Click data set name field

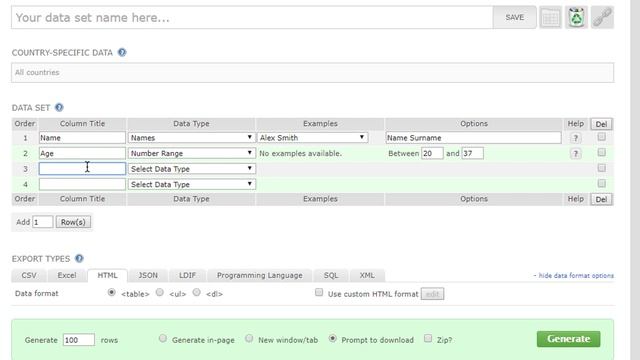[252, 18]
